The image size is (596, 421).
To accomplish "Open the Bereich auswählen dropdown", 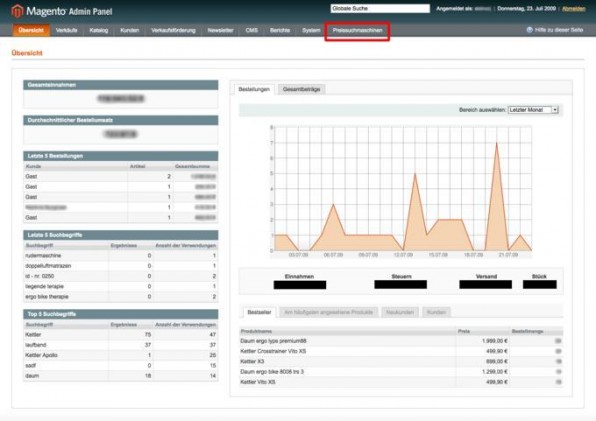I will click(533, 110).
